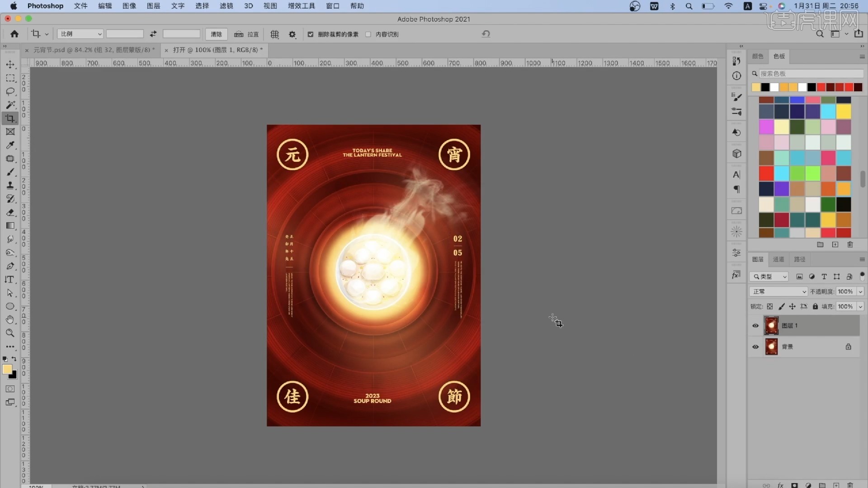Toggle lock all padlock icon
Image resolution: width=868 pixels, height=488 pixels.
pos(815,306)
